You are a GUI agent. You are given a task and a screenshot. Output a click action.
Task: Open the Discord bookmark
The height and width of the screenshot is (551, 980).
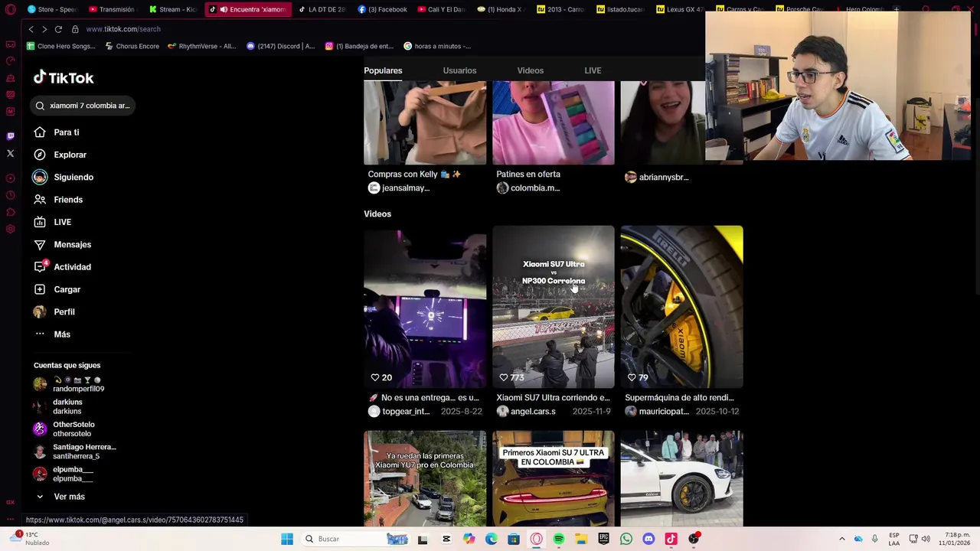point(280,46)
